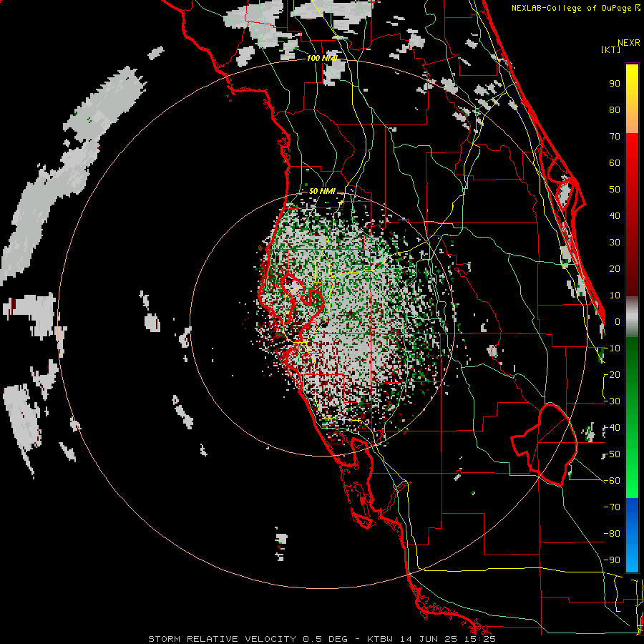Click the positive 10 scale label
The image size is (644, 644).
(x=615, y=296)
